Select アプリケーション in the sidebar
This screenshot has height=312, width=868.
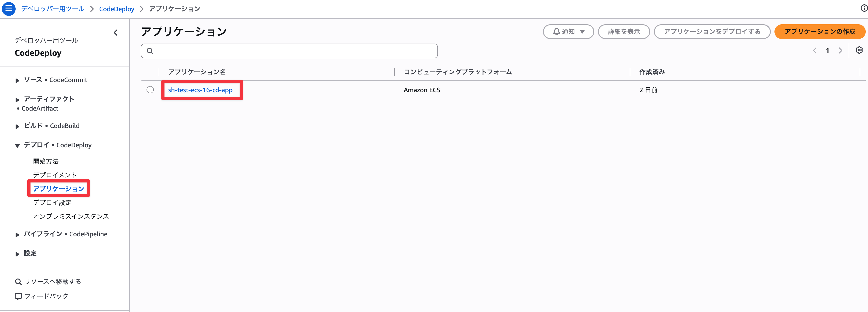tap(59, 189)
